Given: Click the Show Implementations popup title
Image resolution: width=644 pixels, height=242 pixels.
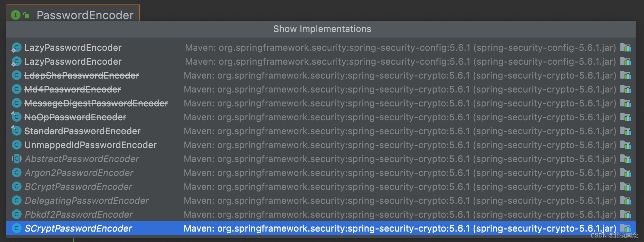Looking at the screenshot, I should click(322, 29).
